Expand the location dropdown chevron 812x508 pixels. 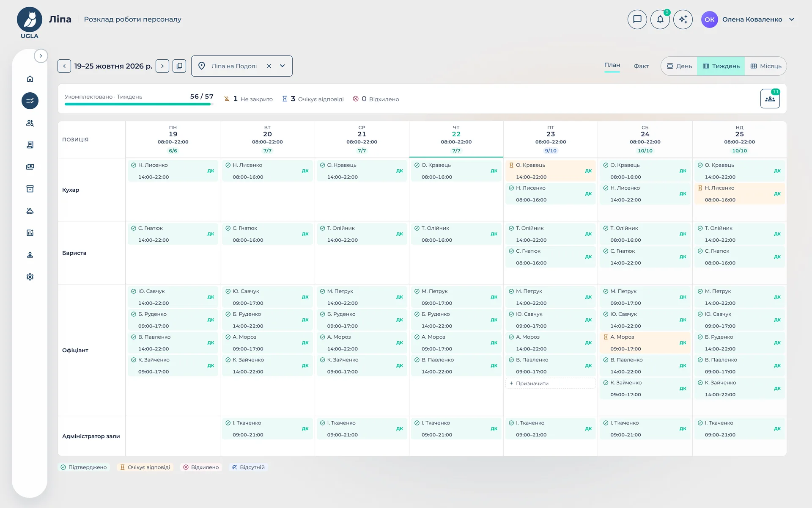tap(283, 66)
